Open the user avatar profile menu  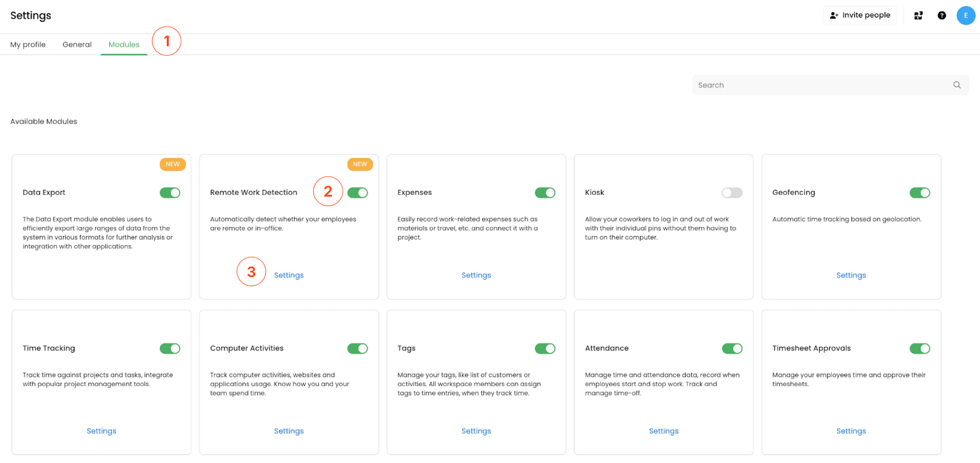[x=965, y=15]
